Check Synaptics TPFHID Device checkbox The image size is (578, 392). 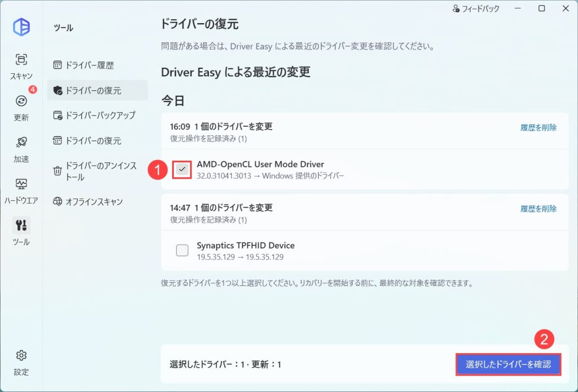coord(182,250)
